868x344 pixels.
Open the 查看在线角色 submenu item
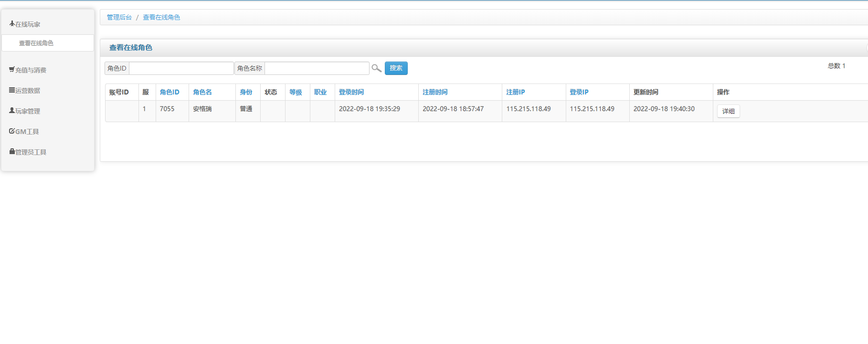pos(36,43)
